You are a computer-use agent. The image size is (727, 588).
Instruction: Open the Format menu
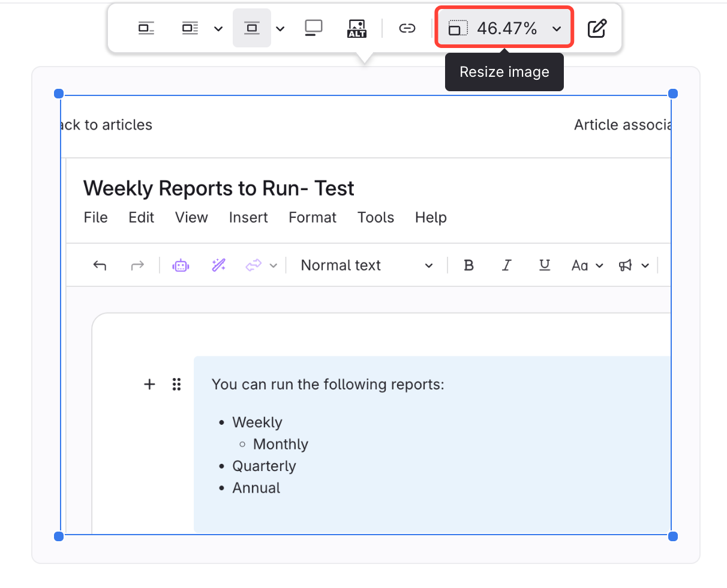coord(313,217)
